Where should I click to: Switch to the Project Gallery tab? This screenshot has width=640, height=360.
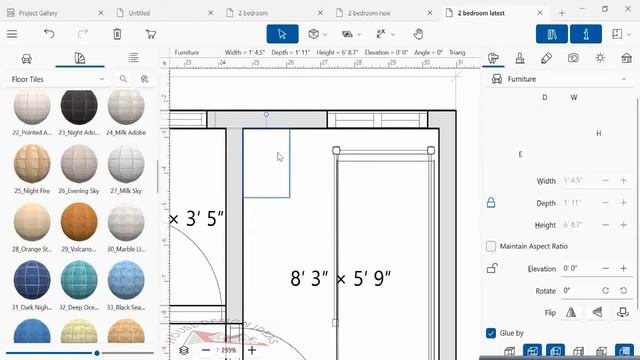click(38, 13)
